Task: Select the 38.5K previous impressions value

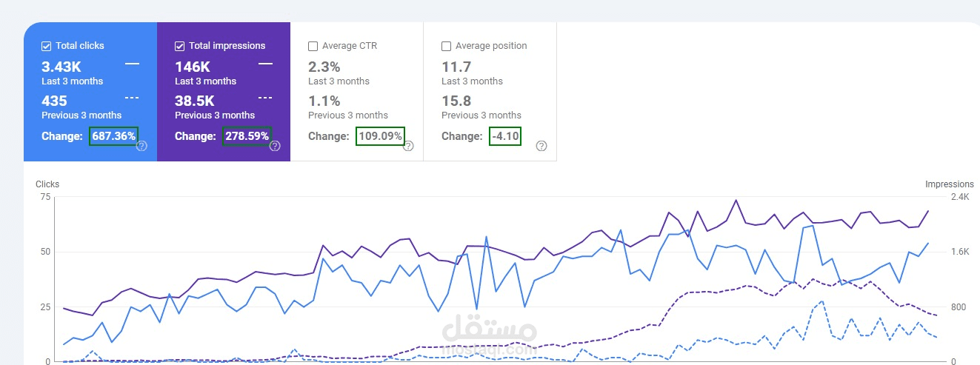Action: pyautogui.click(x=195, y=101)
